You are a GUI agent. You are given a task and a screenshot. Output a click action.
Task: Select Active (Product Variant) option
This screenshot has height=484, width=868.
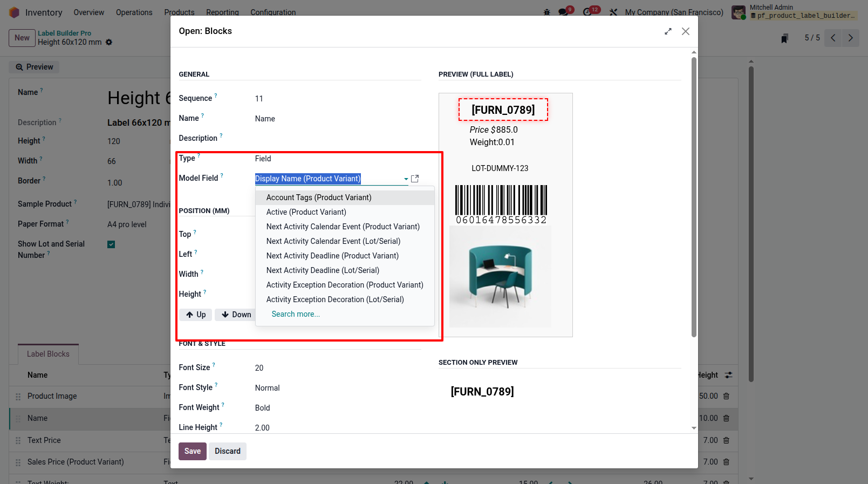click(x=306, y=212)
